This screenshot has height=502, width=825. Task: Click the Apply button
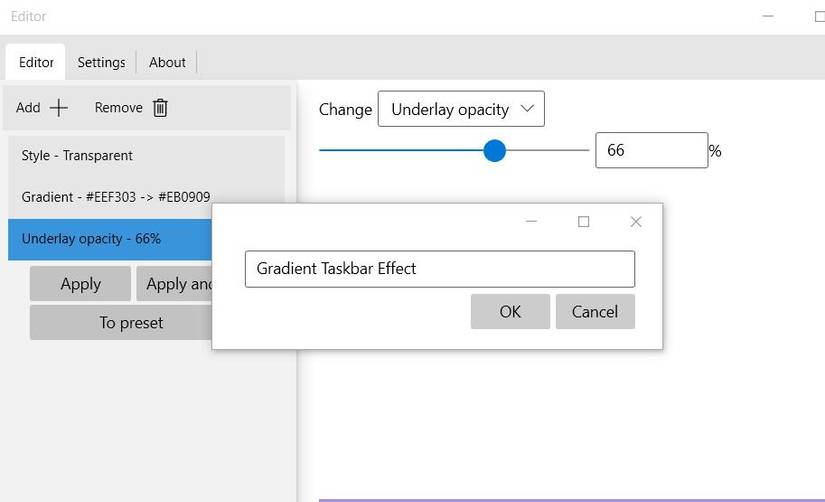[80, 284]
